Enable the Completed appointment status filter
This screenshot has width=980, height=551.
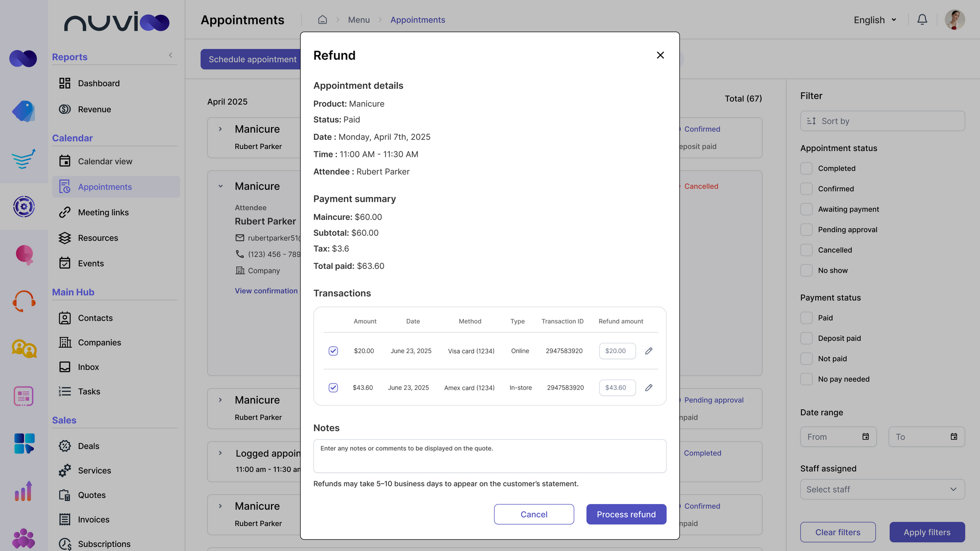point(806,168)
